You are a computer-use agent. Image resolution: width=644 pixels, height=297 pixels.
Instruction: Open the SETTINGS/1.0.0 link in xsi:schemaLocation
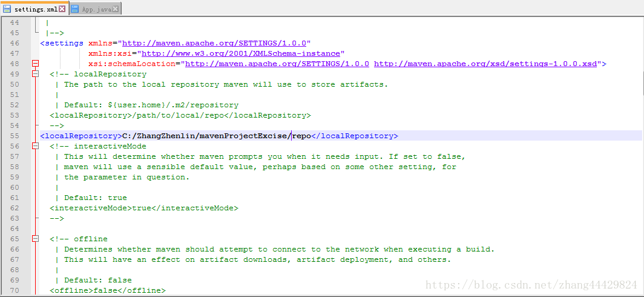tap(277, 64)
